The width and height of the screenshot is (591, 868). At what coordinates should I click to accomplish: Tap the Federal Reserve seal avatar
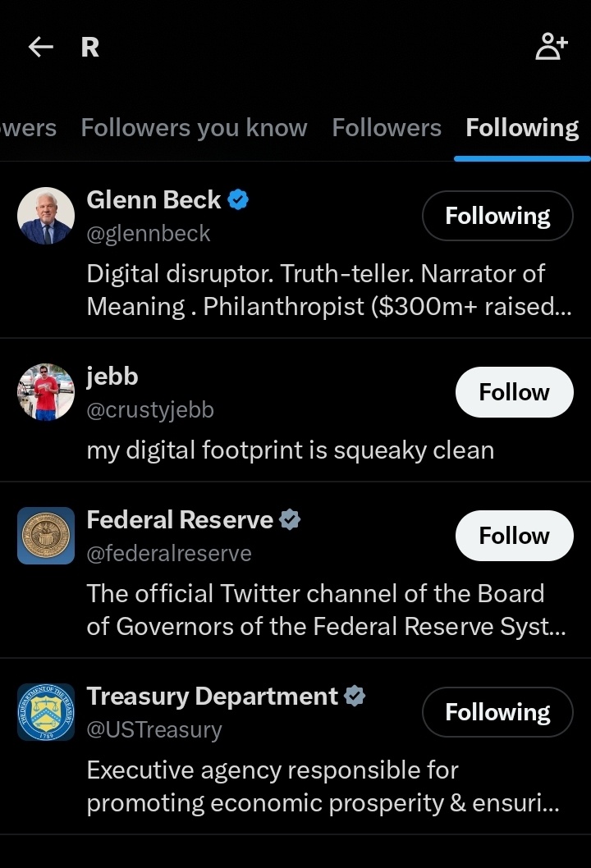[x=46, y=536]
